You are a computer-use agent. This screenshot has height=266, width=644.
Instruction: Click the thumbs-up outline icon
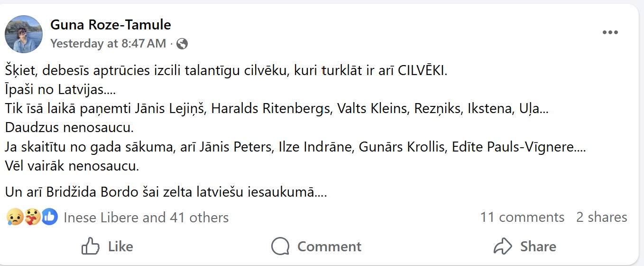pyautogui.click(x=91, y=247)
